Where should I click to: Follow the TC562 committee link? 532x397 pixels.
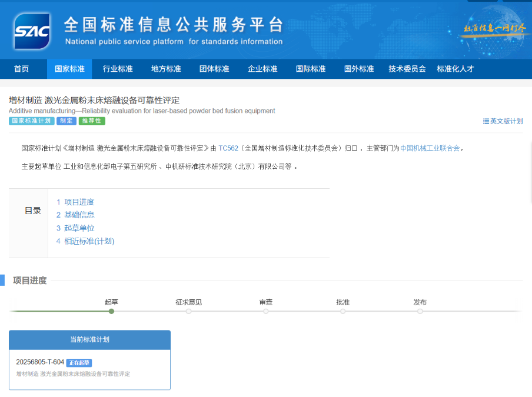228,148
